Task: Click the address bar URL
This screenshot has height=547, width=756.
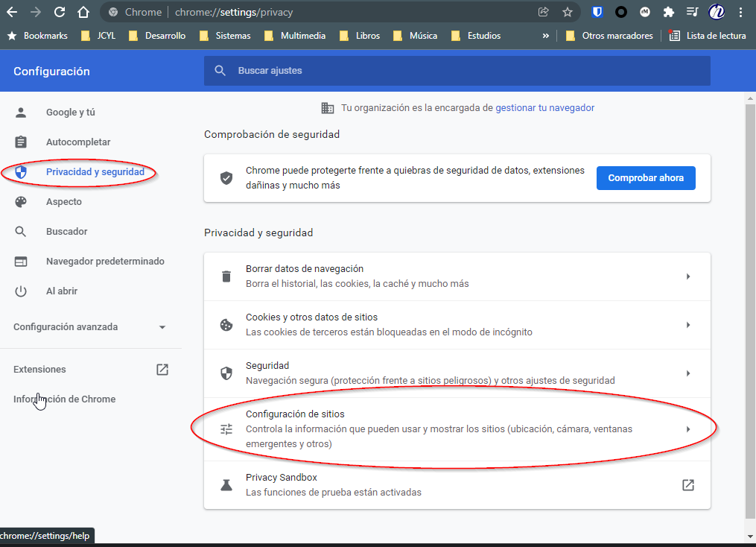Action: 234,12
